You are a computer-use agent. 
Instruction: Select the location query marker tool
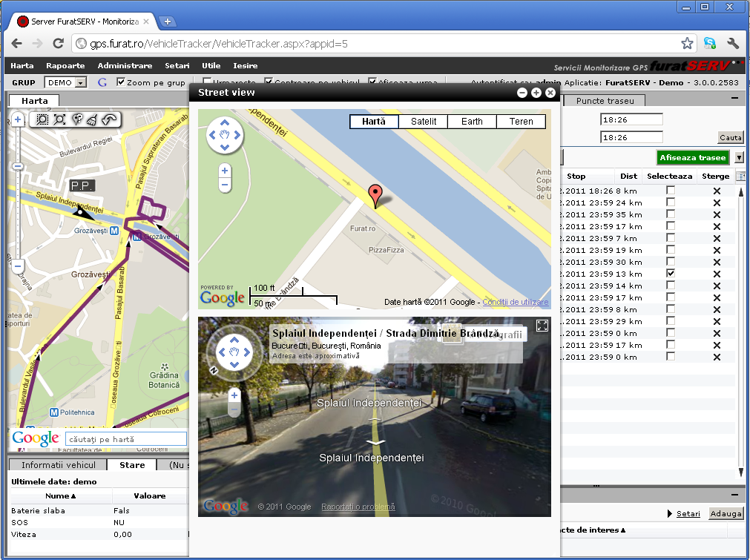pos(76,119)
